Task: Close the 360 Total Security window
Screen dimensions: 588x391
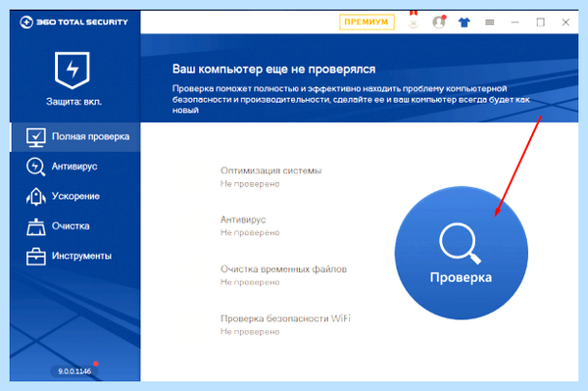Action: [565, 23]
